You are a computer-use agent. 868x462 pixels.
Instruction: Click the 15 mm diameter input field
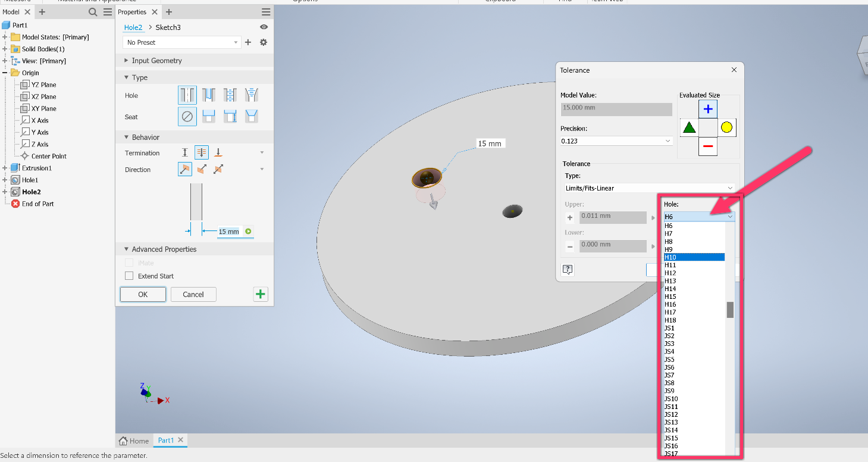pos(229,232)
